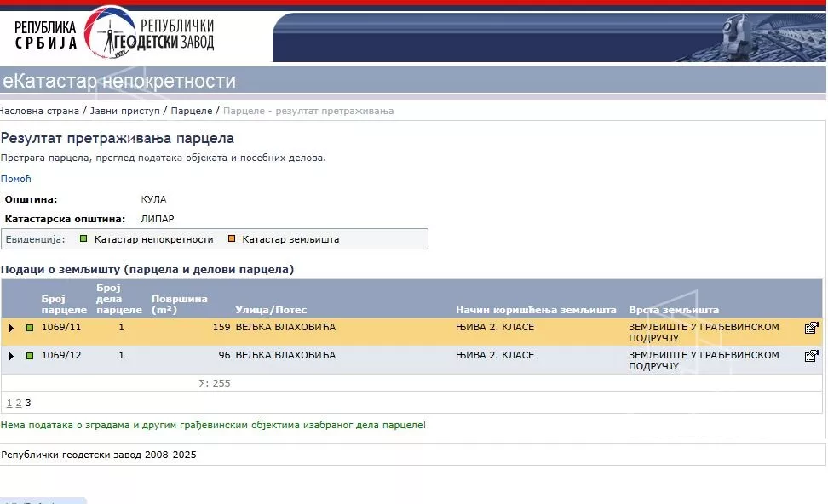Click orange Катастар земљишта legend square

tap(231, 239)
